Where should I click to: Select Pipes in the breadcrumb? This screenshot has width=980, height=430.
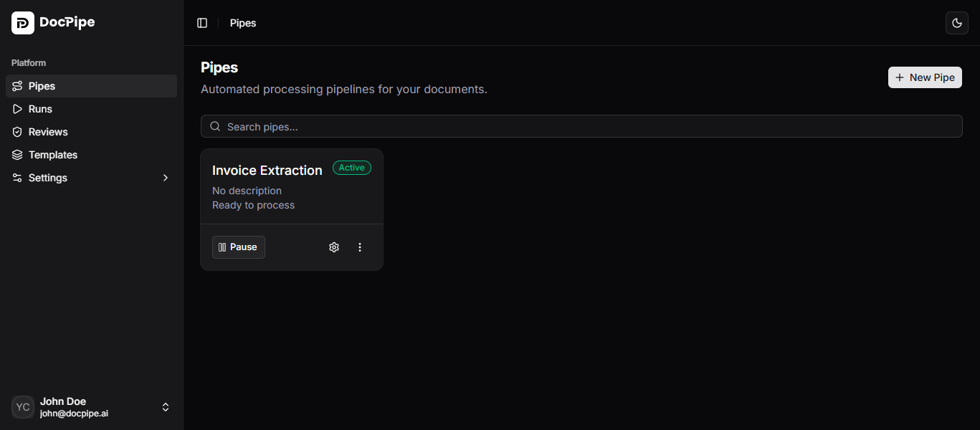point(242,22)
